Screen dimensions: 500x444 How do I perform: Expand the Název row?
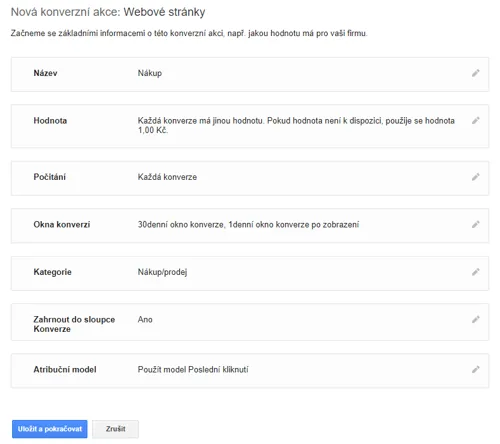pyautogui.click(x=250, y=74)
